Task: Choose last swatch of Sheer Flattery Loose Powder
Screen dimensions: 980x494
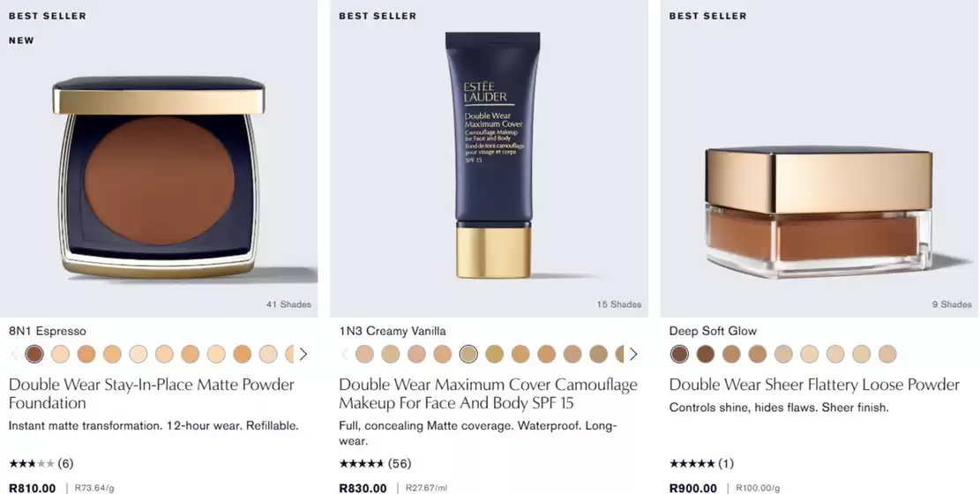Action: point(887,354)
